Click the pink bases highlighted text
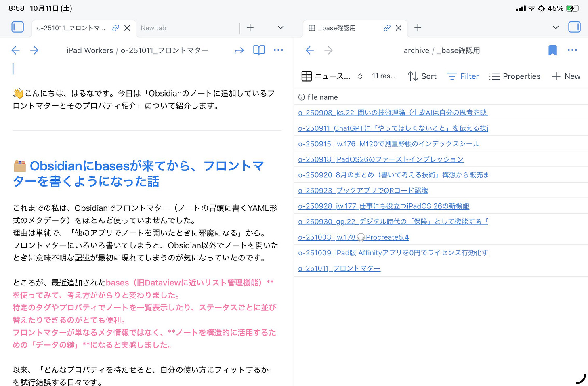This screenshot has height=386, width=588. click(x=144, y=314)
